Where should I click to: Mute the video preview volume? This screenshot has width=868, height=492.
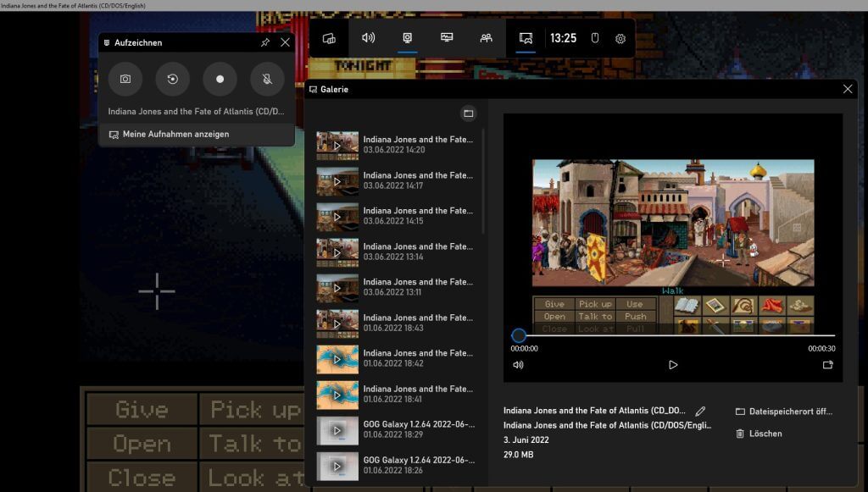[518, 365]
